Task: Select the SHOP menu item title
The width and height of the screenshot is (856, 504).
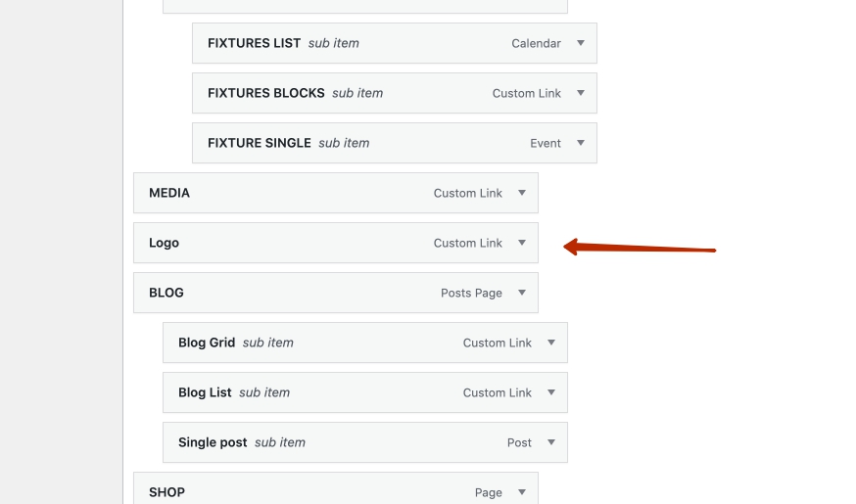Action: [166, 492]
